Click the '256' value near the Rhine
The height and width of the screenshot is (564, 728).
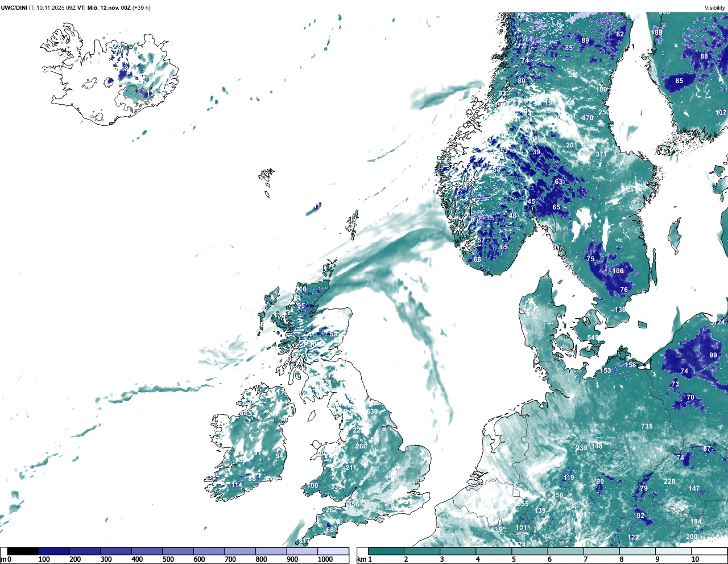557,495
